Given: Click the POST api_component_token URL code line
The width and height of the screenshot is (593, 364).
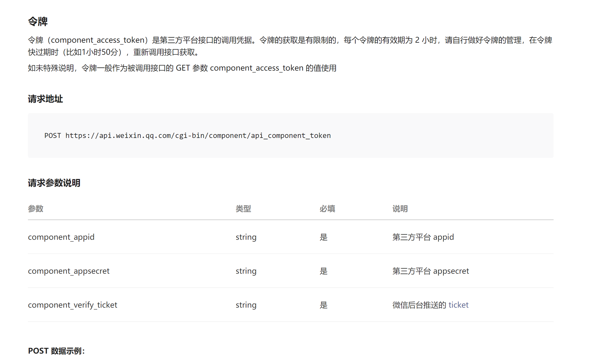Looking at the screenshot, I should [188, 135].
